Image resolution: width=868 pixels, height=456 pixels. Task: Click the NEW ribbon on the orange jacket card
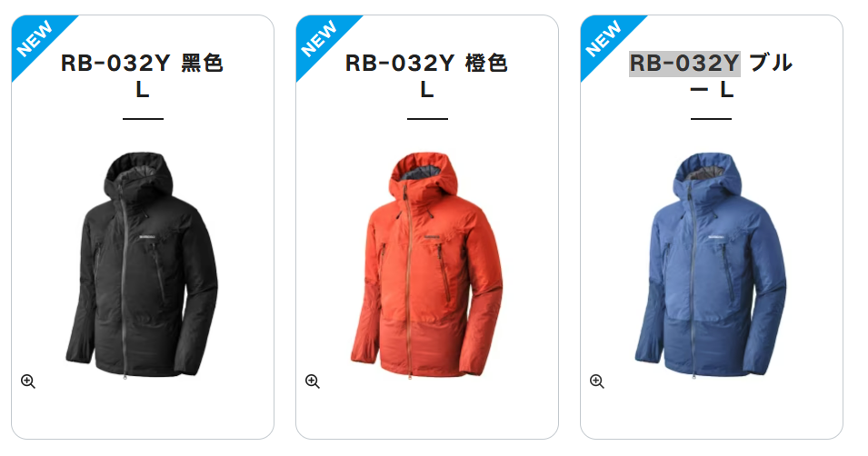pos(320,39)
